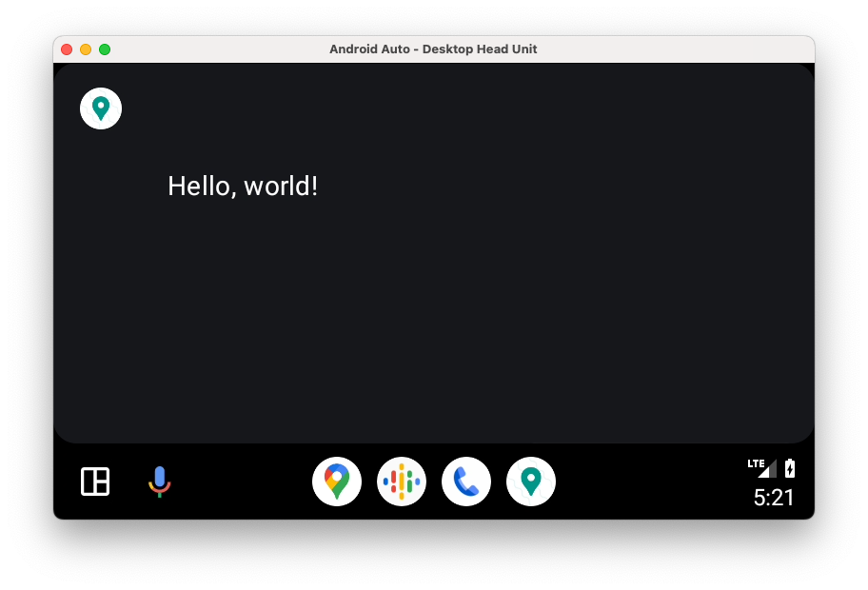Open the teal pin app in dock
The height and width of the screenshot is (590, 868).
point(531,482)
